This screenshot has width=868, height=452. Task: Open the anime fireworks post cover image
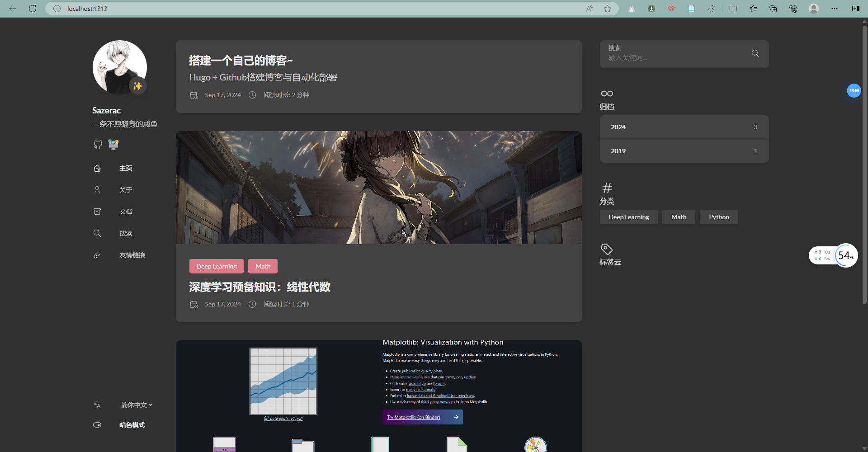(379, 188)
